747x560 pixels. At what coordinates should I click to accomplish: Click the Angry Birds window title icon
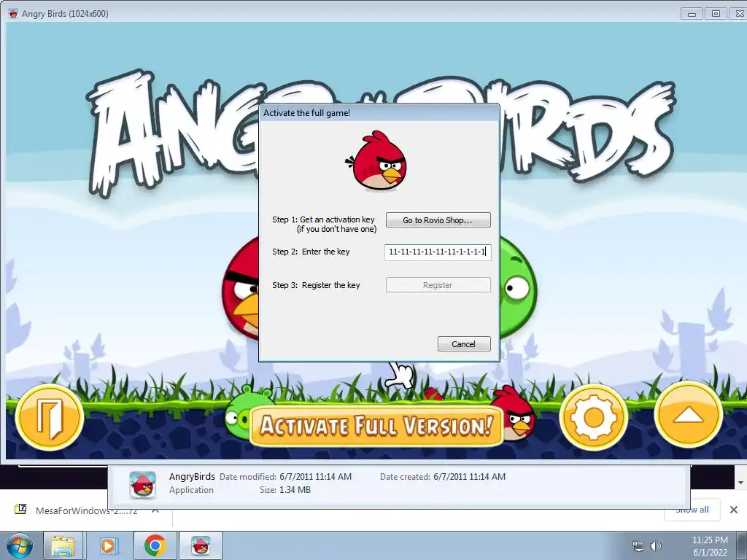[x=13, y=13]
